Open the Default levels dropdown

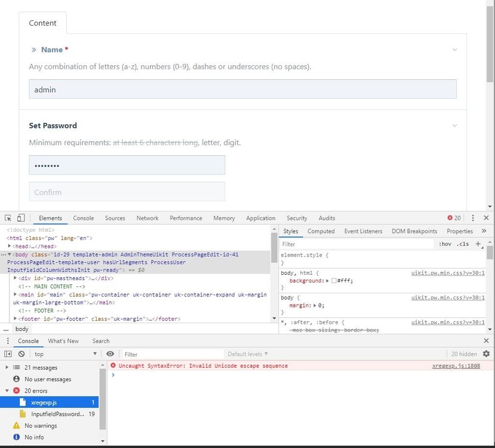tap(248, 354)
